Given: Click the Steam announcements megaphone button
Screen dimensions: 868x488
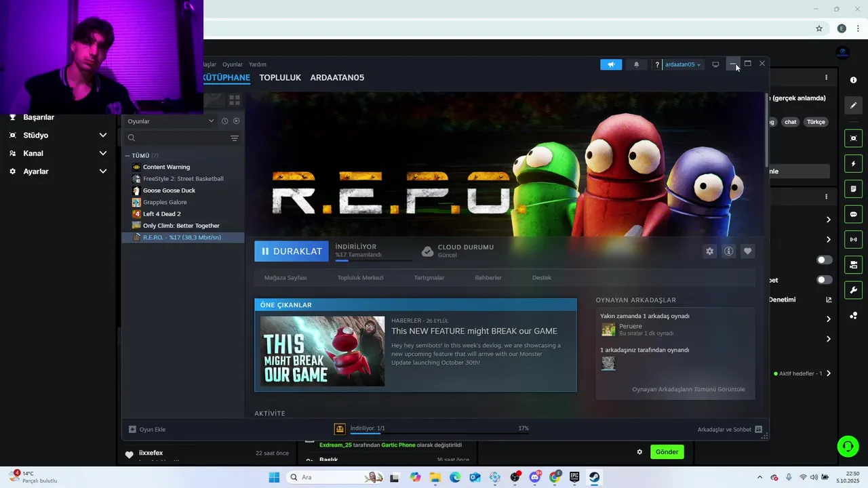Looking at the screenshot, I should (611, 64).
